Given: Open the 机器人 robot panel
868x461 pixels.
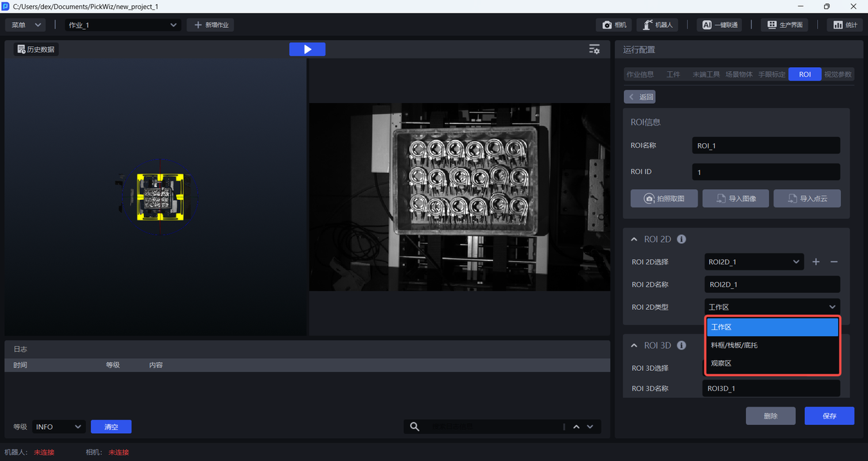Looking at the screenshot, I should click(657, 25).
